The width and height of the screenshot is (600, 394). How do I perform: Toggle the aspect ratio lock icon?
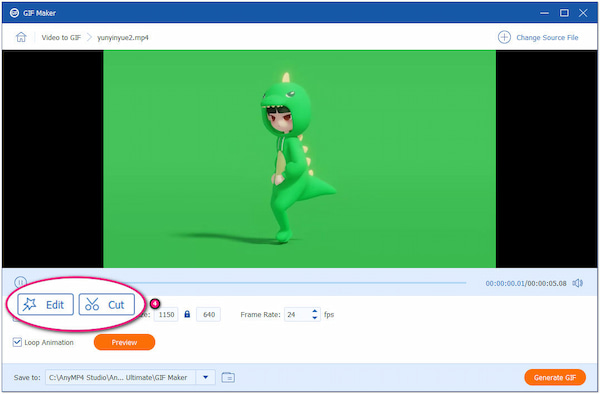pos(187,314)
